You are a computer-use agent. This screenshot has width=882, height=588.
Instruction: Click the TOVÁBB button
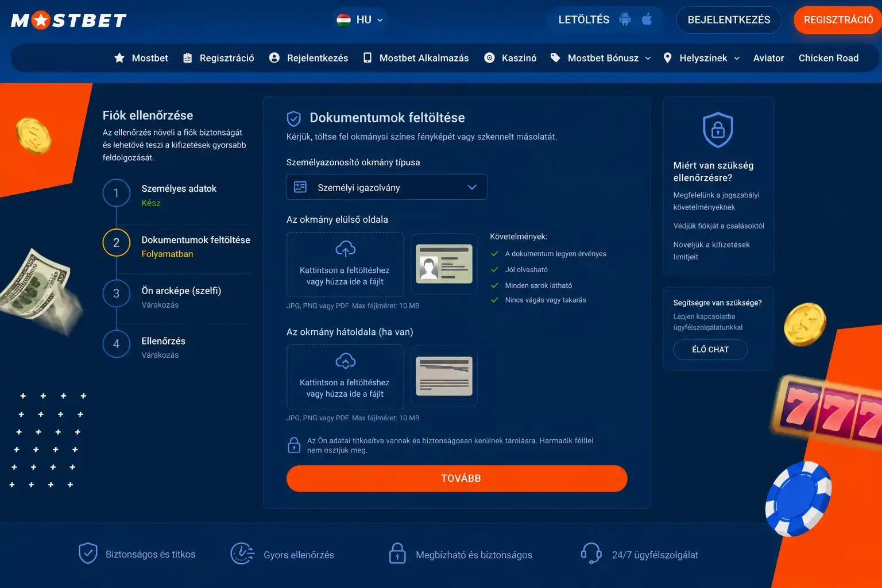click(457, 478)
